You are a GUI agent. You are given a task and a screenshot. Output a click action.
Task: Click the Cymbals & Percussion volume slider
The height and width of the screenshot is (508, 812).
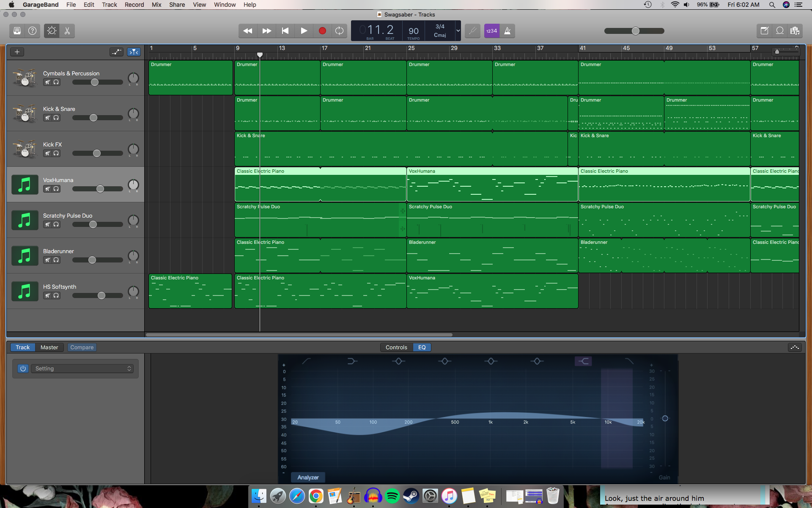click(x=98, y=82)
